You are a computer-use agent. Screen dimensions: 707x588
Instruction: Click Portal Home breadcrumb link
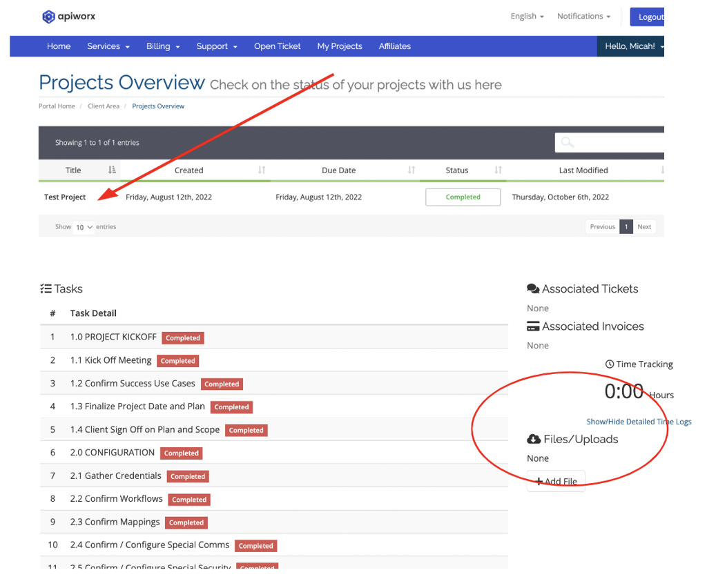(x=57, y=106)
